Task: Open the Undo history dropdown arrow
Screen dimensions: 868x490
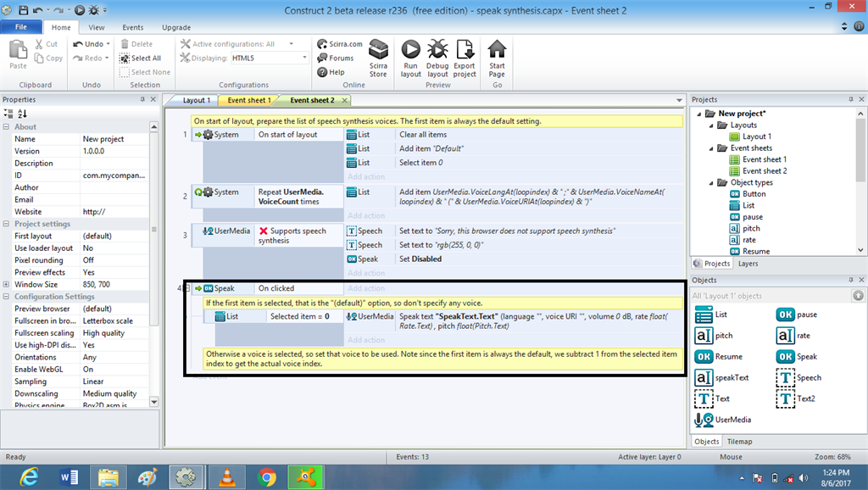Action: pos(108,44)
